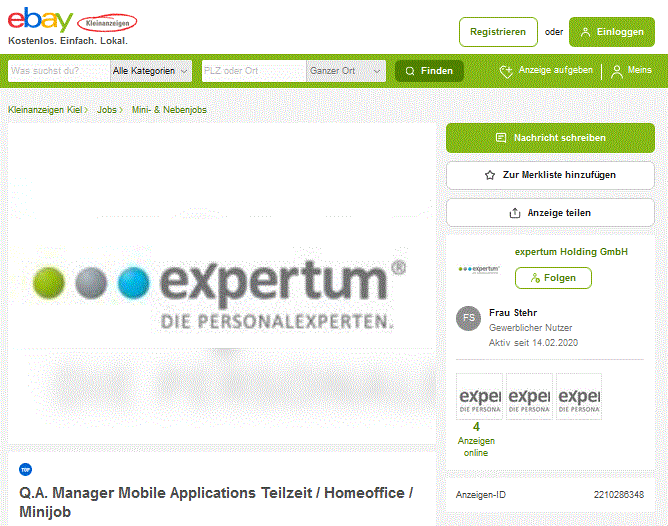The width and height of the screenshot is (668, 526).
Task: Click the share icon beside Anzeige teilen
Action: (x=515, y=213)
